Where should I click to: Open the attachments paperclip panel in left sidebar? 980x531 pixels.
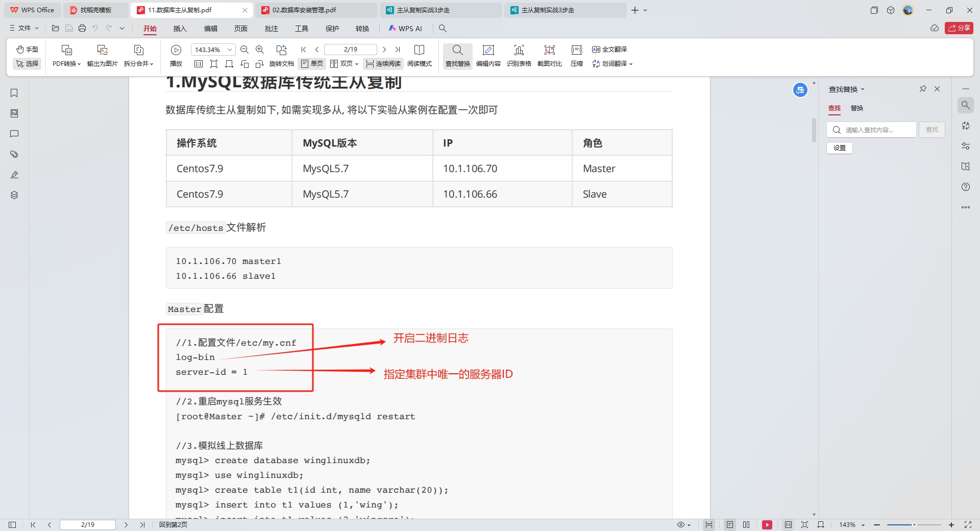[14, 154]
